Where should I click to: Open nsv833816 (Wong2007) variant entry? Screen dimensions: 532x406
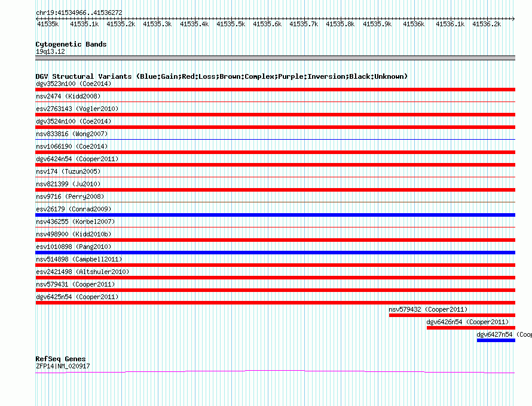[x=72, y=134]
